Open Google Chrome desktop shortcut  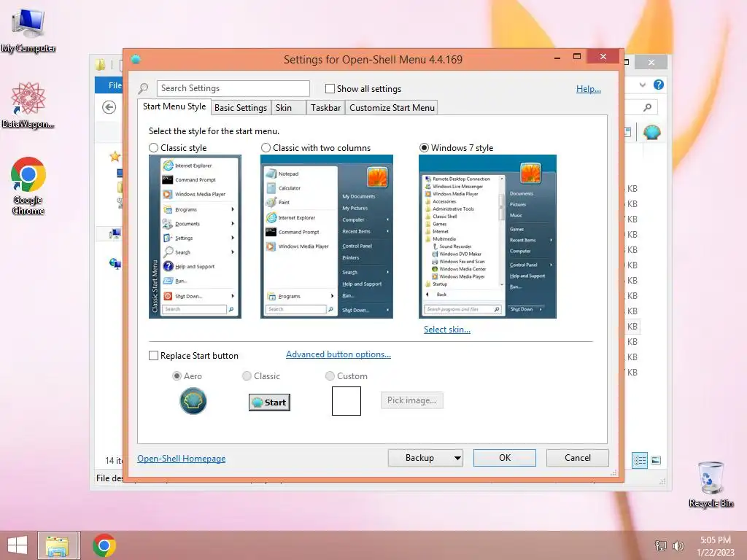[28, 186]
